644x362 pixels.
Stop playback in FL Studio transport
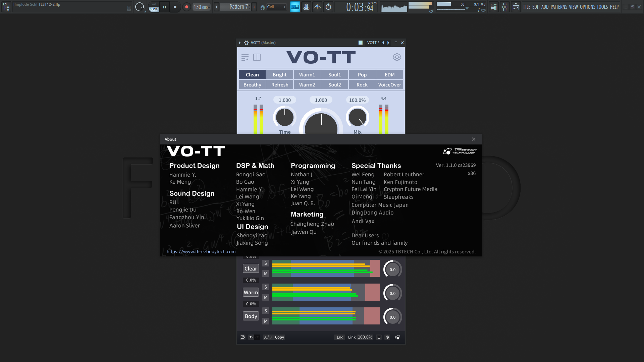tap(175, 7)
